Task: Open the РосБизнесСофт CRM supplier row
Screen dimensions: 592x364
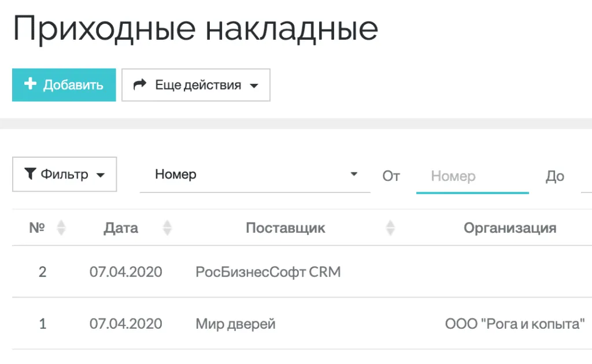Action: (x=268, y=272)
